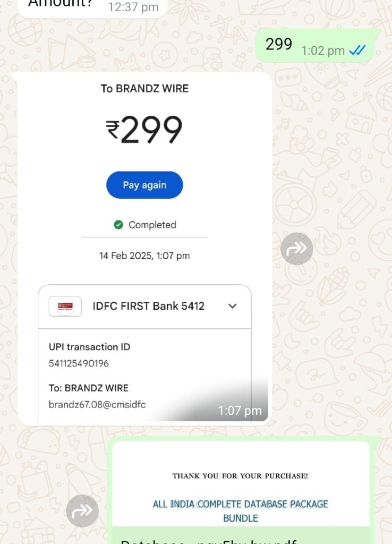
Task: Tap the blue double-tick read receipt
Action: pyautogui.click(x=357, y=50)
